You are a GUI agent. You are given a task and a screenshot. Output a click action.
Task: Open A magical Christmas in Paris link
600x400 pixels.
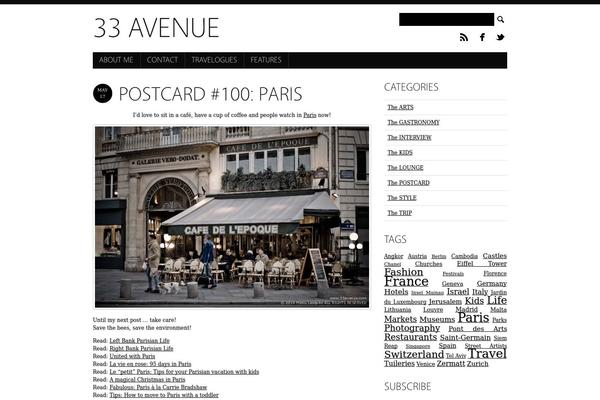point(147,379)
